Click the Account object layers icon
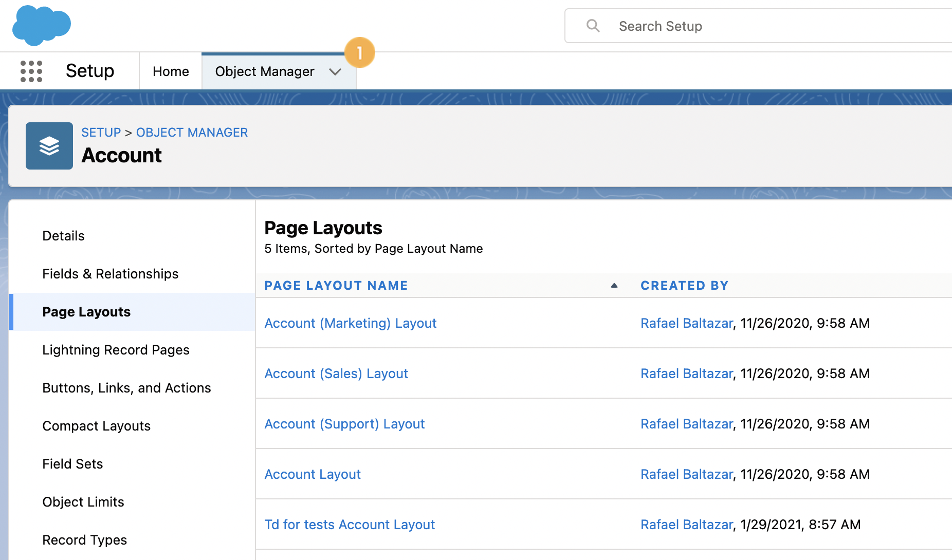The image size is (952, 560). click(x=49, y=146)
